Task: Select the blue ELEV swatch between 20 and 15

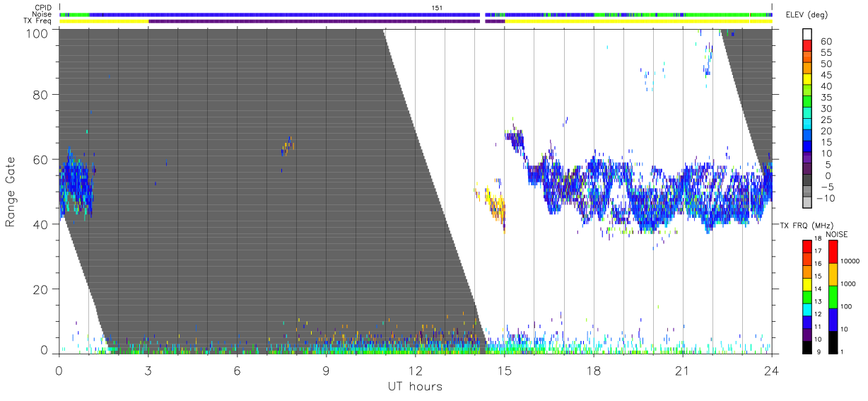Action: (807, 136)
